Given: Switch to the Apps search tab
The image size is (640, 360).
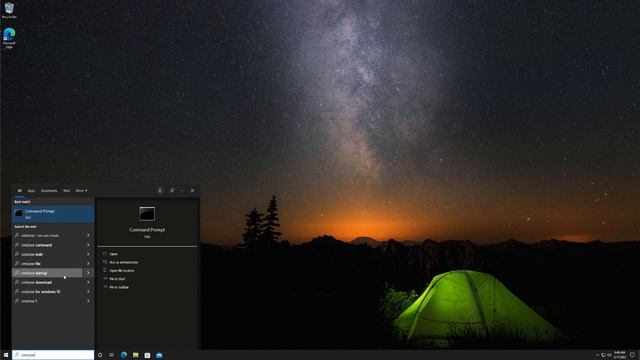Looking at the screenshot, I should click(x=31, y=191).
